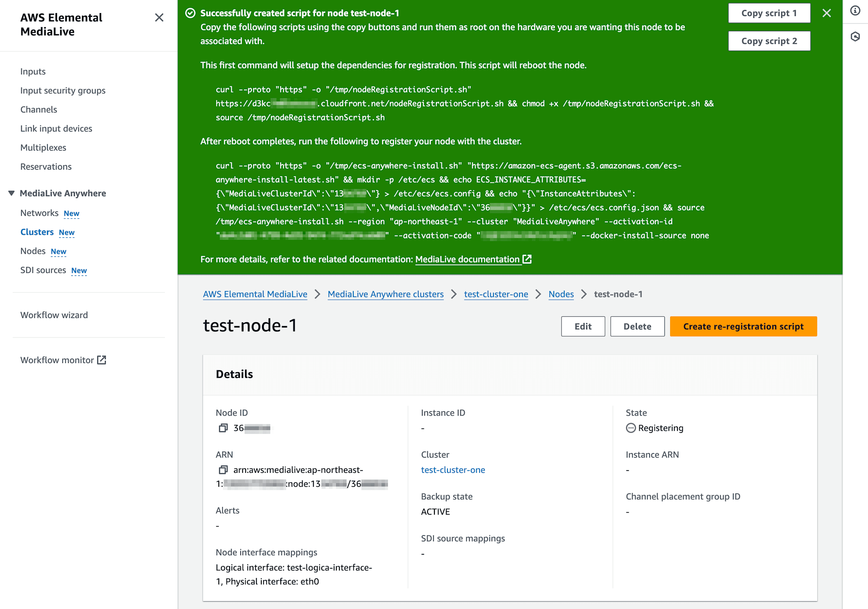The image size is (868, 609).
Task: Select Clusters in the sidebar
Action: tap(37, 232)
